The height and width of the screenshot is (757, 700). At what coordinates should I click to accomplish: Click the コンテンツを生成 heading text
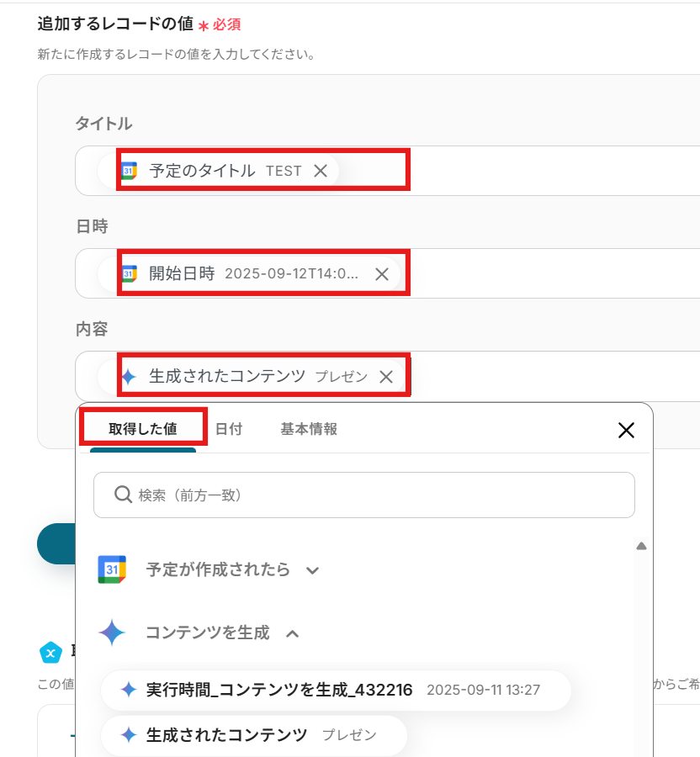[x=208, y=633]
